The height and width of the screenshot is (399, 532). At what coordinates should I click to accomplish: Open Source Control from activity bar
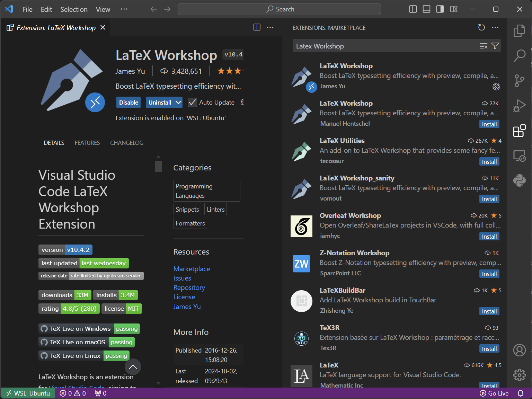[x=519, y=81]
